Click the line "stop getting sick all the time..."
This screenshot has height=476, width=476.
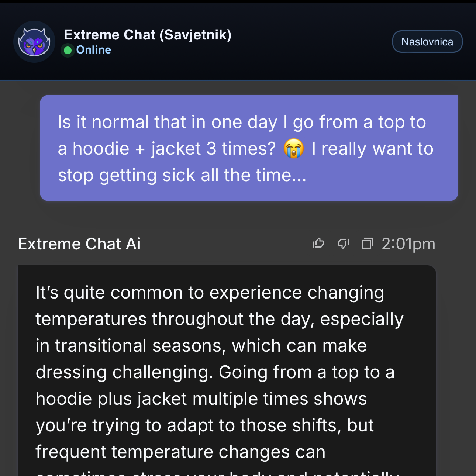click(x=182, y=175)
